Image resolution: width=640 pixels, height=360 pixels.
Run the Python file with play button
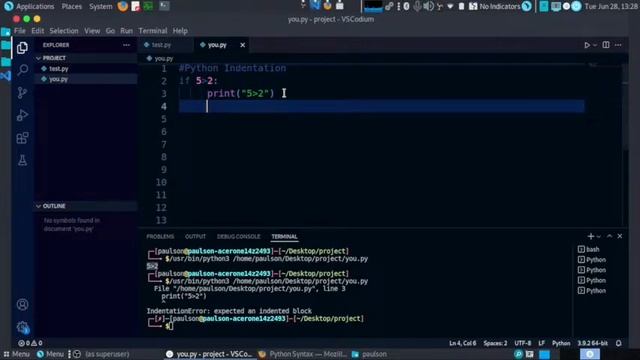click(587, 45)
